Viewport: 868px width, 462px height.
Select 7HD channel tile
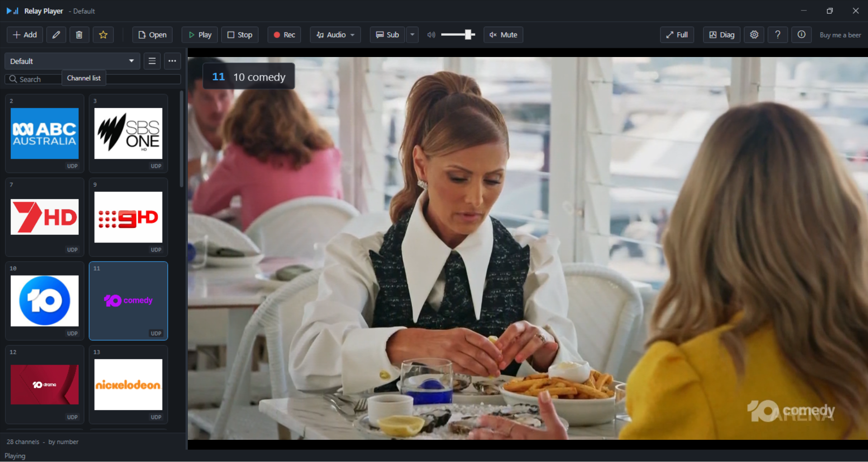tap(45, 217)
